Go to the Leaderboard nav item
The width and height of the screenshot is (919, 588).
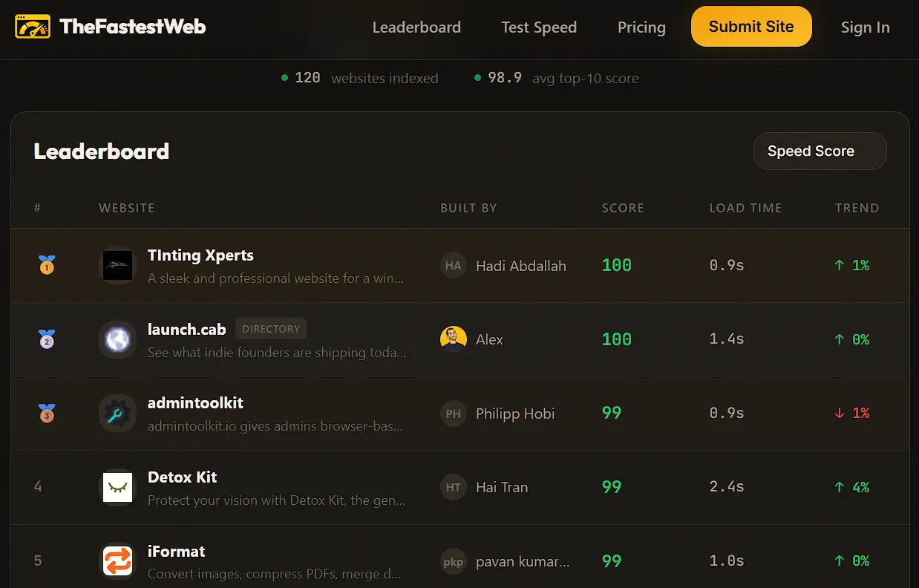(x=416, y=27)
